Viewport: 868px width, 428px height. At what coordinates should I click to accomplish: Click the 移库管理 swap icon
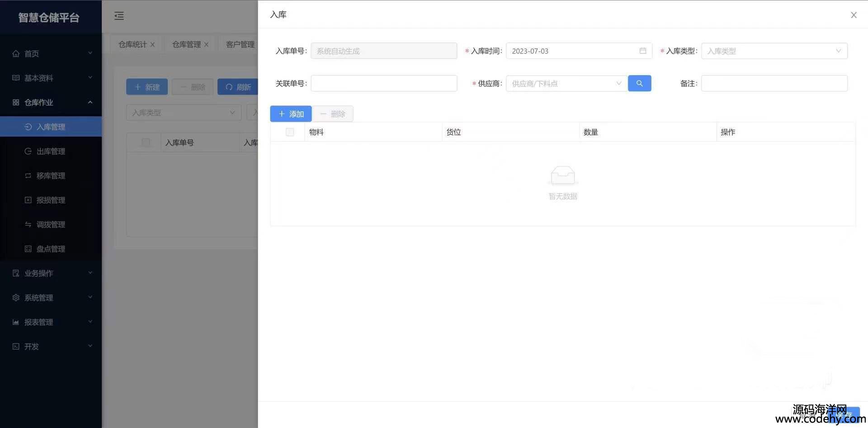[x=28, y=176]
